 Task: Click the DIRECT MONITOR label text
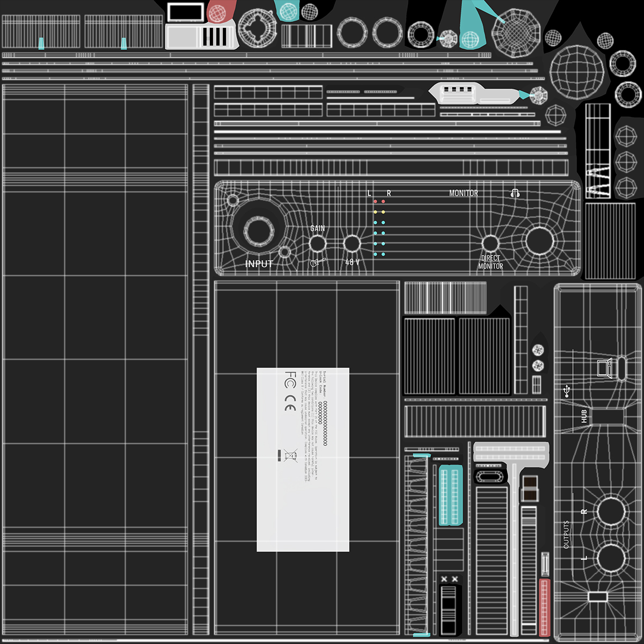[x=491, y=262]
